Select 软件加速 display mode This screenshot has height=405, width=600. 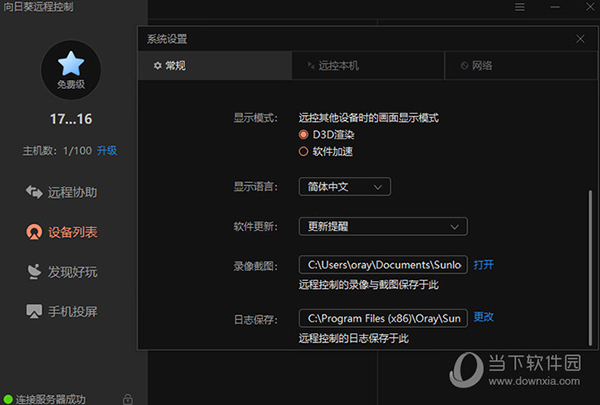click(303, 151)
